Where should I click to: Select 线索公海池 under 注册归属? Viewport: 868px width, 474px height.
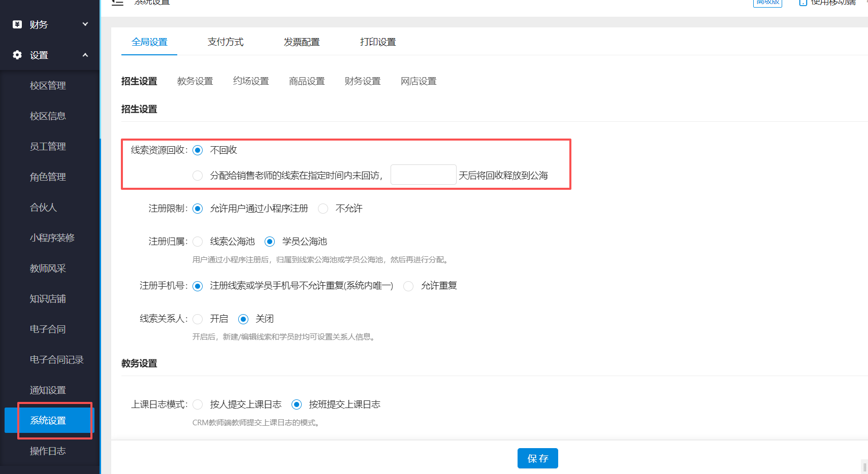(x=198, y=241)
